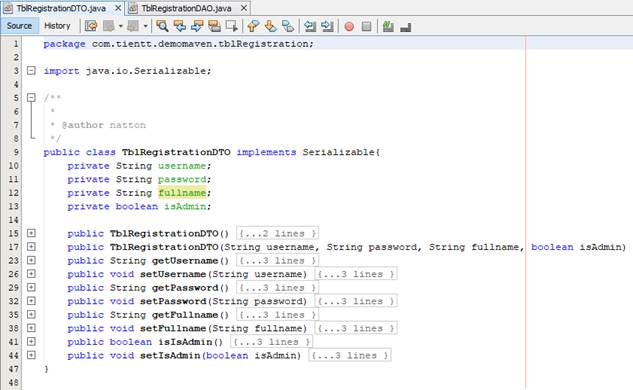Expand the getUsername fold on line 23

[x=31, y=260]
